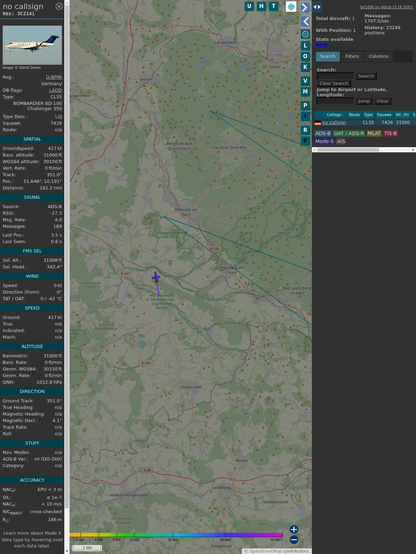This screenshot has width=416, height=554.
Task: Open the LADD database flag link
Action: tap(55, 90)
